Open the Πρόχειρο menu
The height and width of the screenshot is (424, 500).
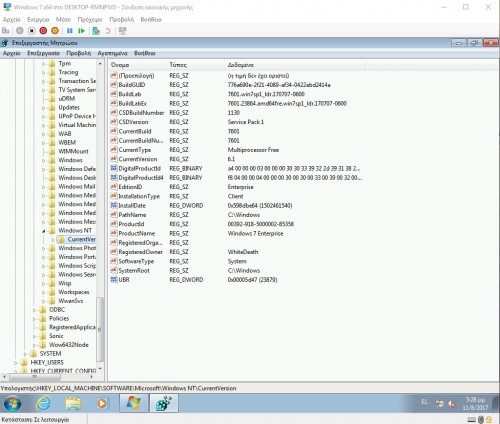90,20
